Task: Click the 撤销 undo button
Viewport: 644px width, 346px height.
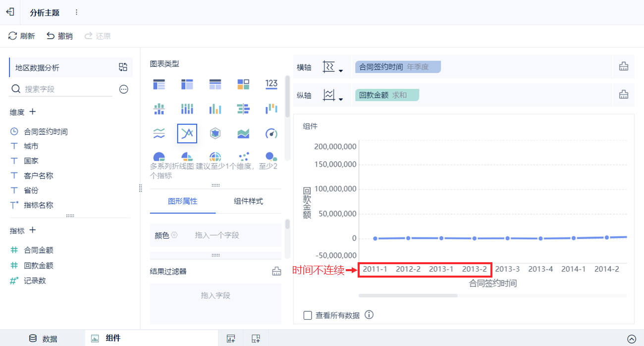Action: (59, 36)
